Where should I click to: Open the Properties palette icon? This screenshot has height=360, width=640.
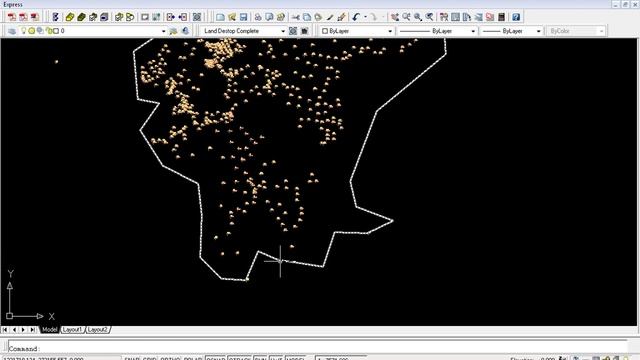tap(444, 17)
